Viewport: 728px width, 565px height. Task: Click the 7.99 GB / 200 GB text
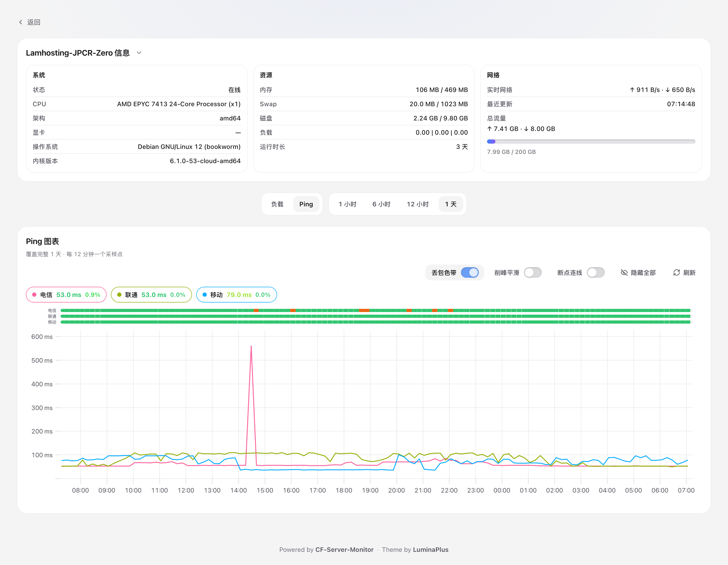click(x=511, y=152)
